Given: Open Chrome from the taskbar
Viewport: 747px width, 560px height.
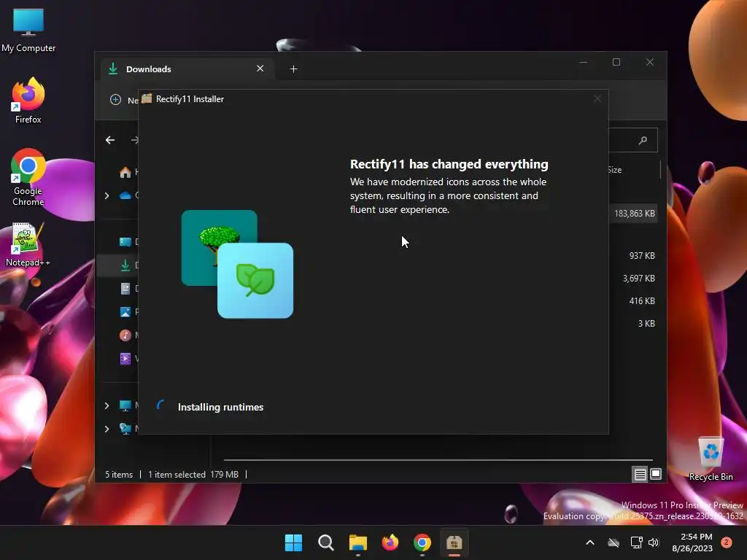Looking at the screenshot, I should pyautogui.click(x=422, y=542).
